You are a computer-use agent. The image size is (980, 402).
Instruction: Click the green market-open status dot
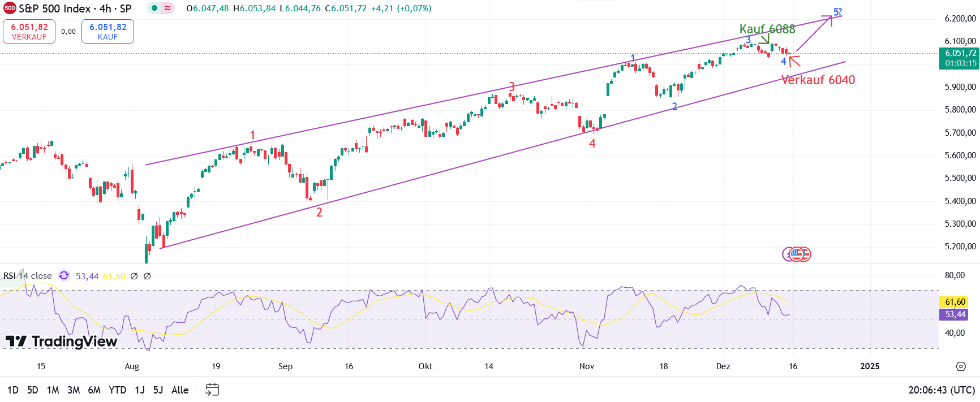tap(154, 8)
